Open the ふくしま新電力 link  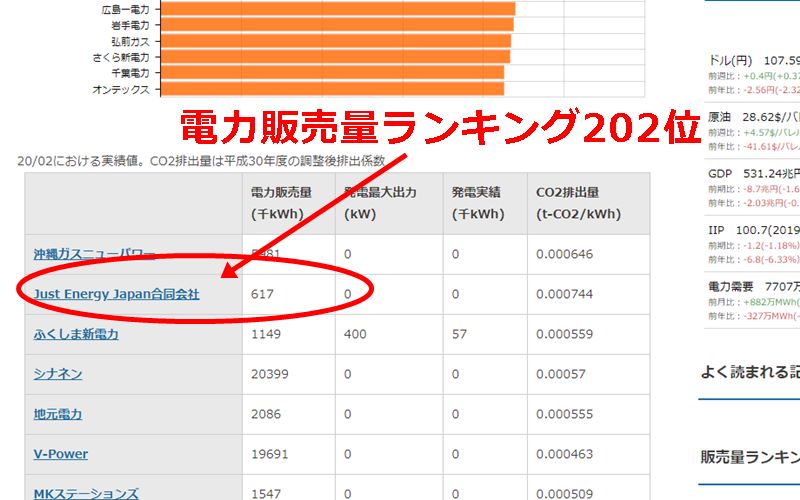(x=76, y=334)
